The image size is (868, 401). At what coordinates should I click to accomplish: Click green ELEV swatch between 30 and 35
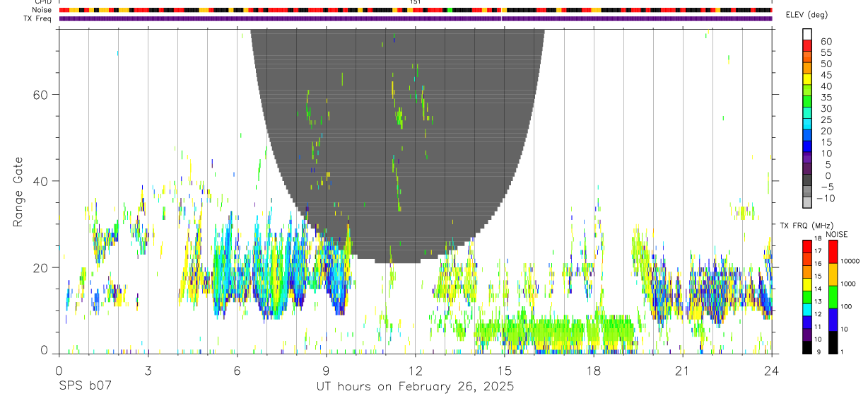tap(807, 101)
